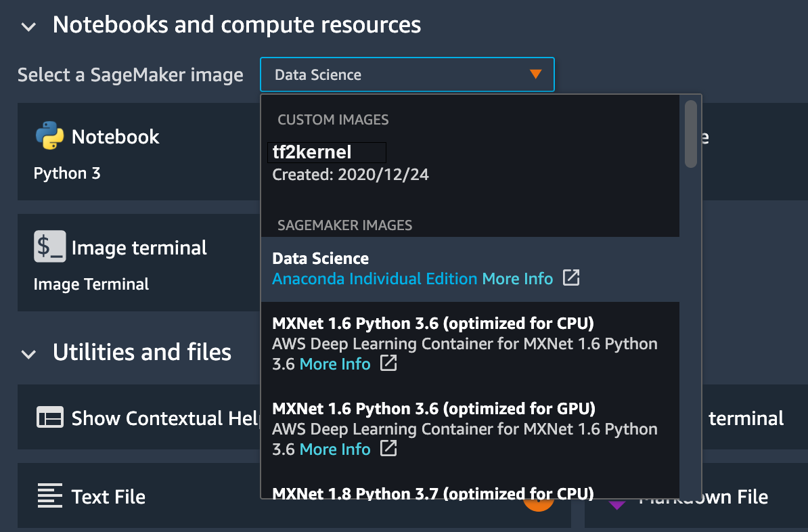This screenshot has height=532, width=808.
Task: Click the image list scrollbar thumb
Action: [690, 133]
